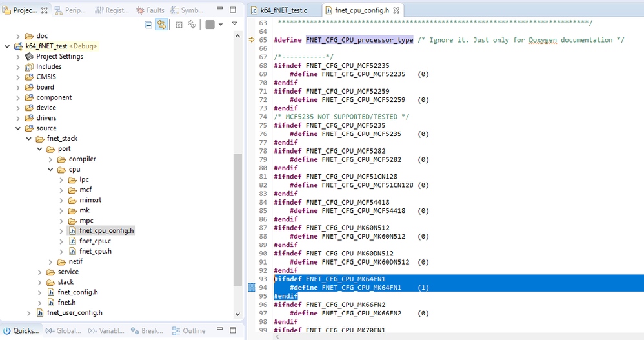Expand the CMSIS folder
Image resolution: width=644 pixels, height=340 pixels.
pos(17,77)
